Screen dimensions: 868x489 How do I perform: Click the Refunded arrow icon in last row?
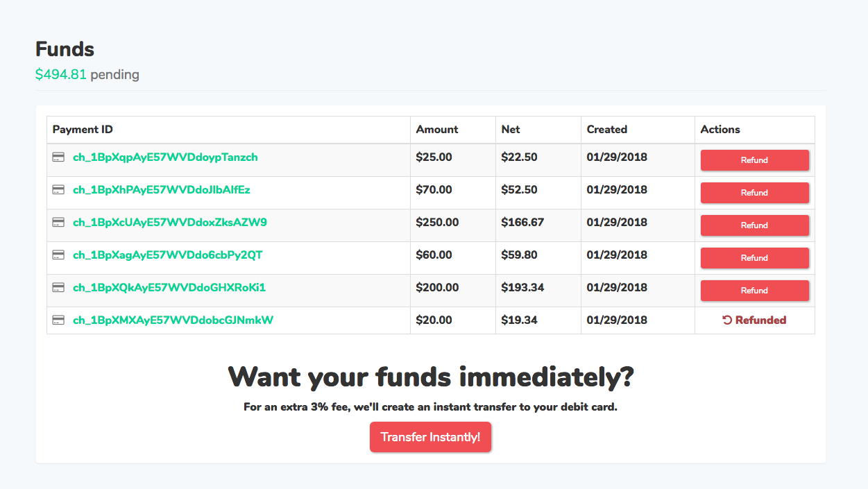pyautogui.click(x=727, y=320)
